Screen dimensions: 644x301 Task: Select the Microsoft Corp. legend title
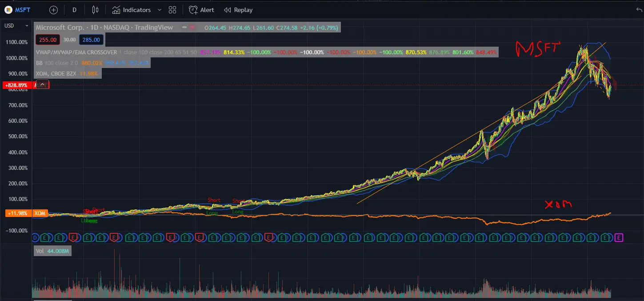(104, 28)
